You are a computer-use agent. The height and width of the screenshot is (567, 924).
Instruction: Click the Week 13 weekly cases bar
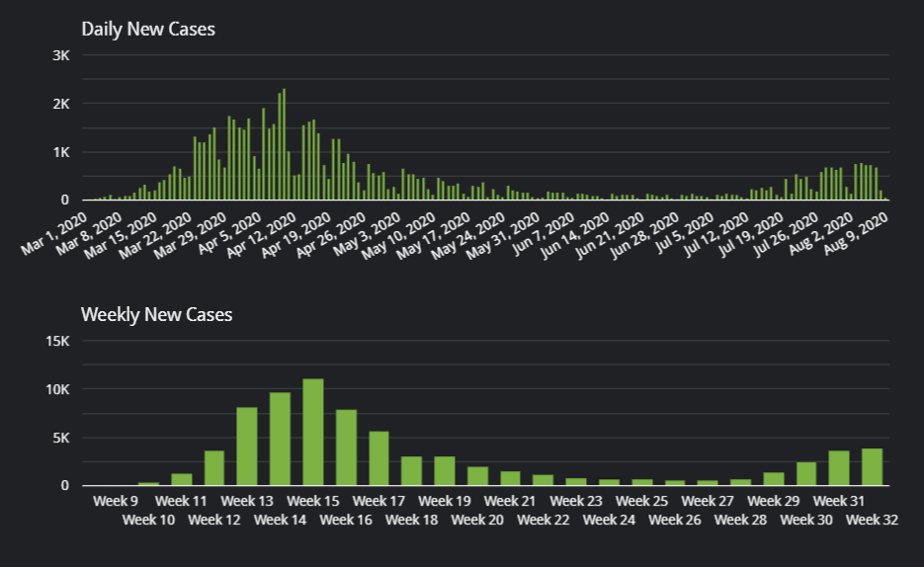247,446
